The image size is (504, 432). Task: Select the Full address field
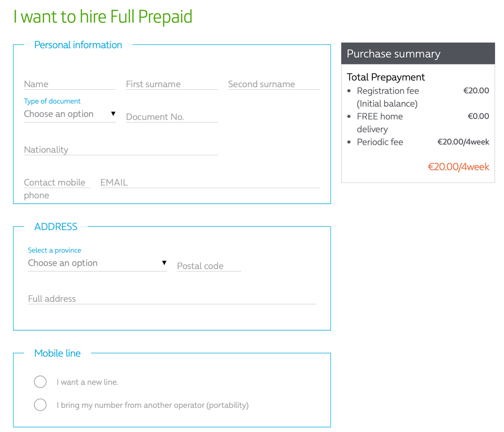pyautogui.click(x=172, y=299)
